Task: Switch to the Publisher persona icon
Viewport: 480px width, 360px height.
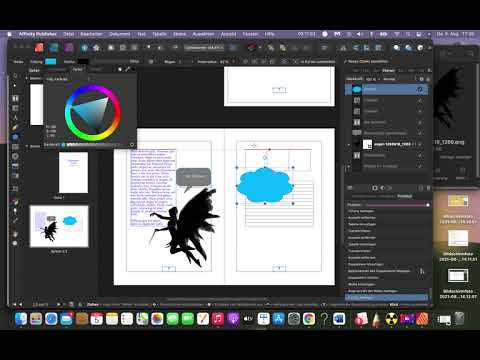Action: [x=39, y=48]
